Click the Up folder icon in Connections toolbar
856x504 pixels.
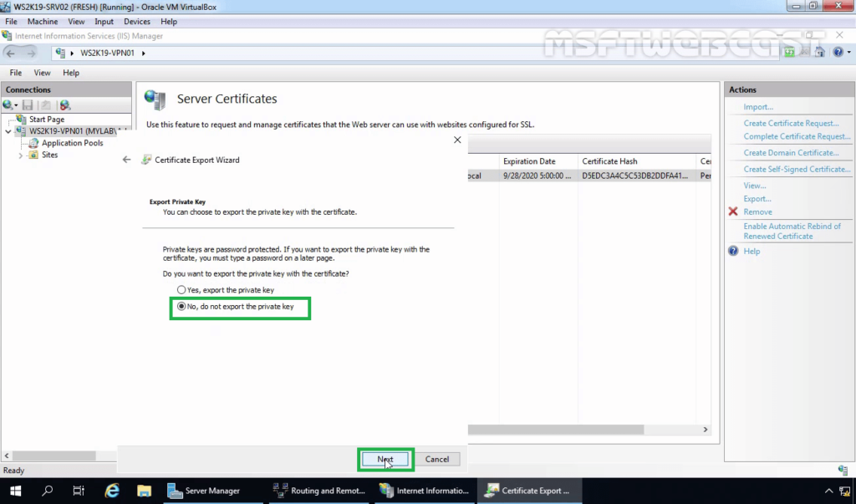click(46, 104)
